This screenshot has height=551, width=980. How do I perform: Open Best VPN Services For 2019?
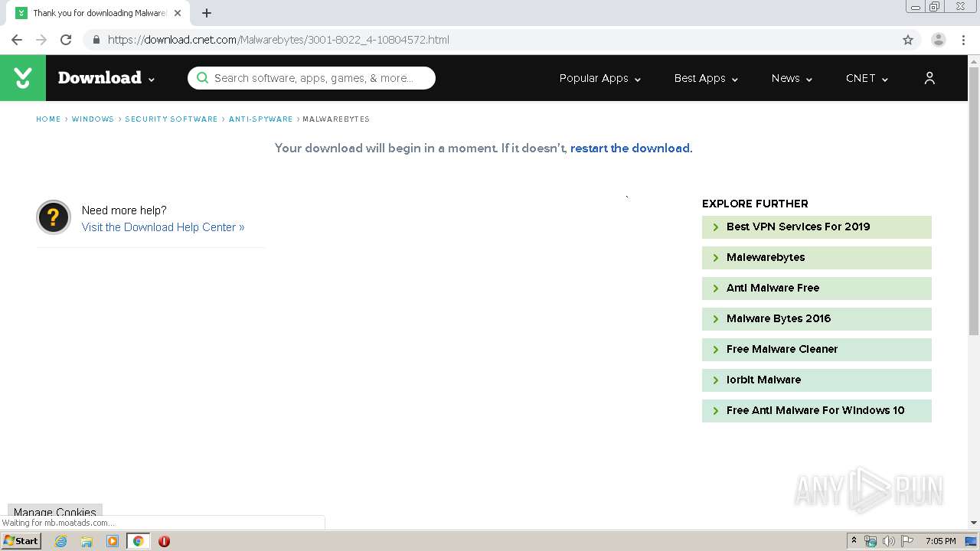817,227
